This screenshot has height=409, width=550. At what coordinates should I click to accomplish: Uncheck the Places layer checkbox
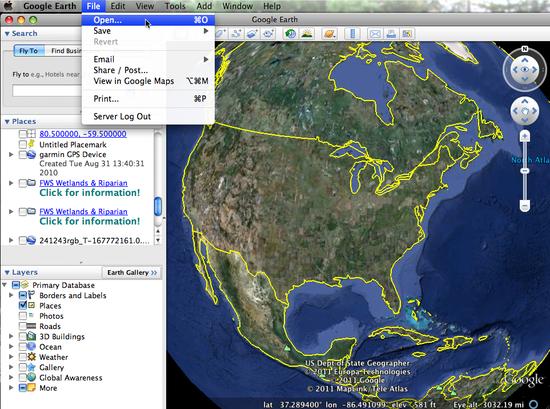[23, 306]
